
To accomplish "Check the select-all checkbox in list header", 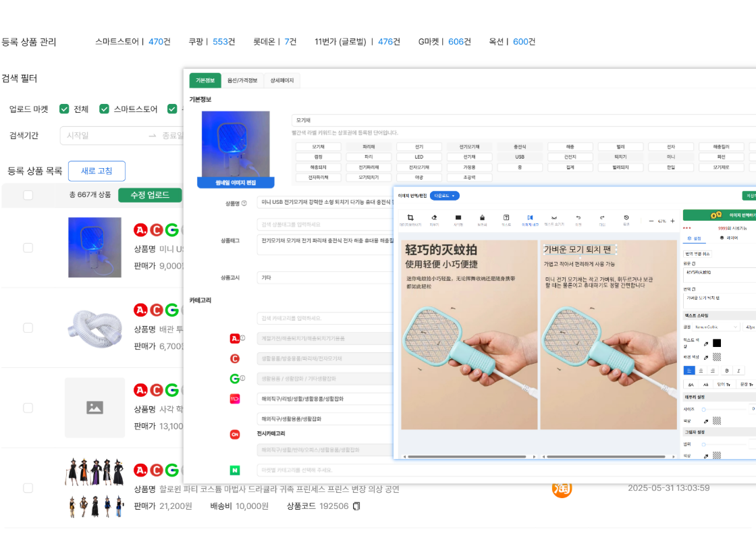I will (x=28, y=195).
